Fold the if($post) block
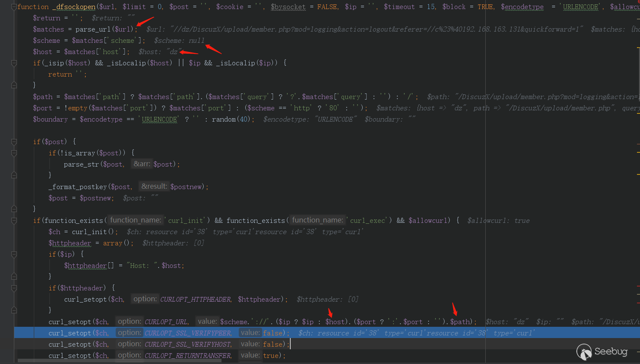Viewport: 640px width, 364px height. (x=14, y=142)
